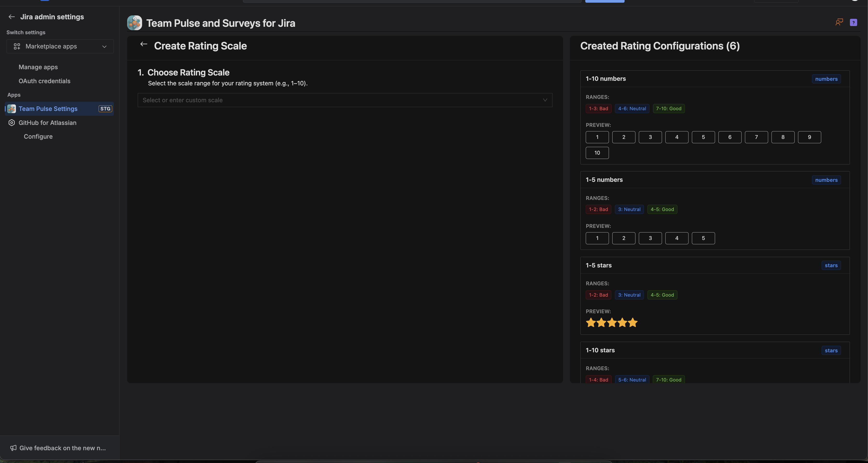
Task: Click preview button 7 in 1-10 numbers
Action: pyautogui.click(x=756, y=137)
